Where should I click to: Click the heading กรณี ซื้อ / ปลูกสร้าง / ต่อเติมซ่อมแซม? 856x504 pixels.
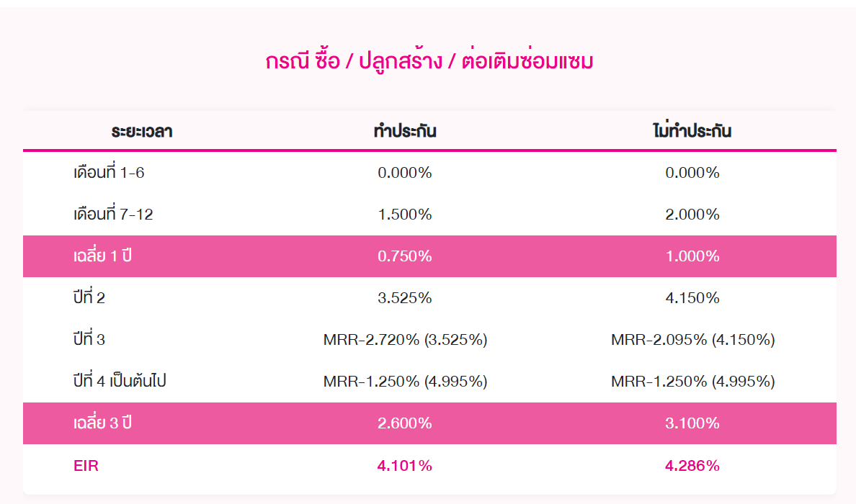[429, 62]
